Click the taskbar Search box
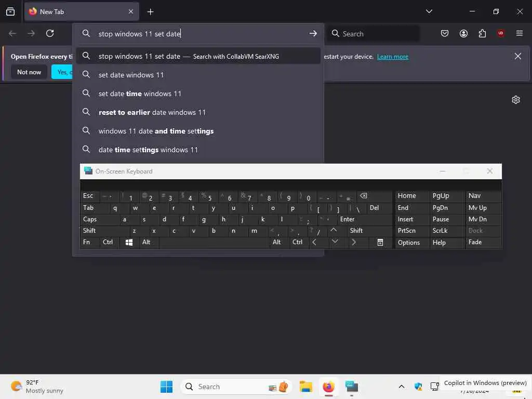The height and width of the screenshot is (399, 532). pyautogui.click(x=236, y=387)
